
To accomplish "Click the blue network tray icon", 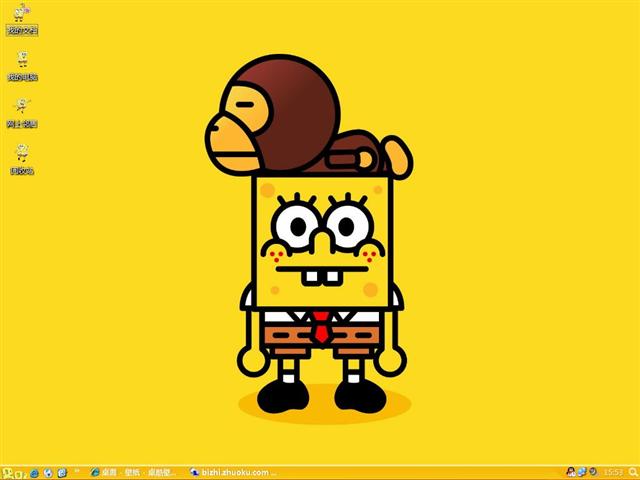I will (x=582, y=472).
